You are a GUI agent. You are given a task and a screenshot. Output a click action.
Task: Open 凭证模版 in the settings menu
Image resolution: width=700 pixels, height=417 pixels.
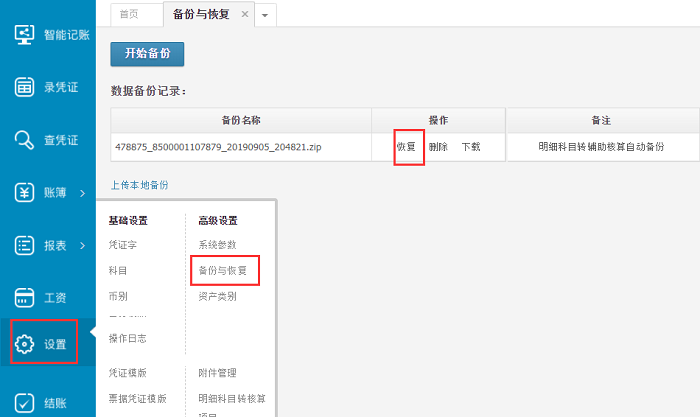(127, 373)
